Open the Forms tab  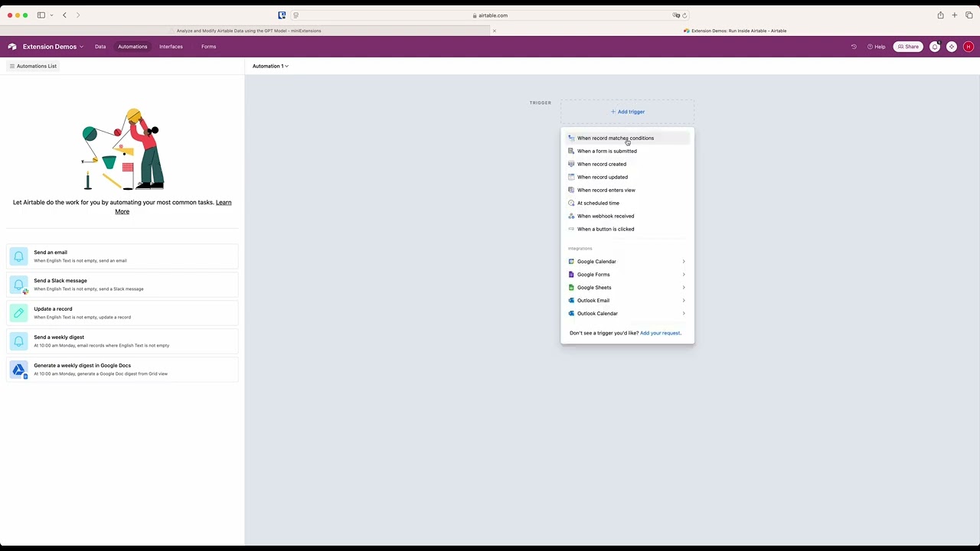[x=208, y=47]
